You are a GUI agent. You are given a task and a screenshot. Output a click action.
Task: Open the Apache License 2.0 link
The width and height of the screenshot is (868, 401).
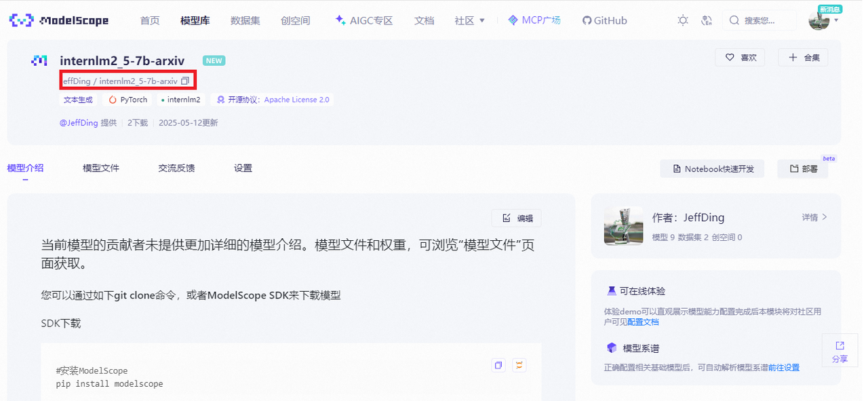[x=296, y=100]
